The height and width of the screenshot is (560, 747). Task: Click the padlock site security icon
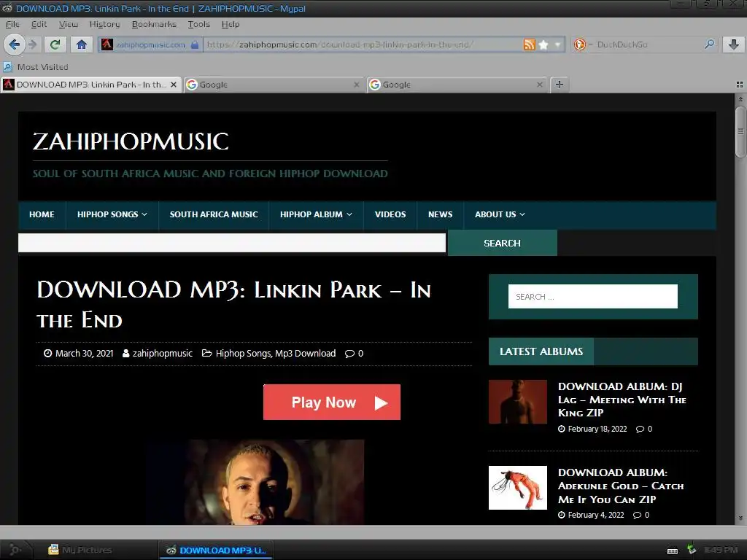click(x=194, y=44)
